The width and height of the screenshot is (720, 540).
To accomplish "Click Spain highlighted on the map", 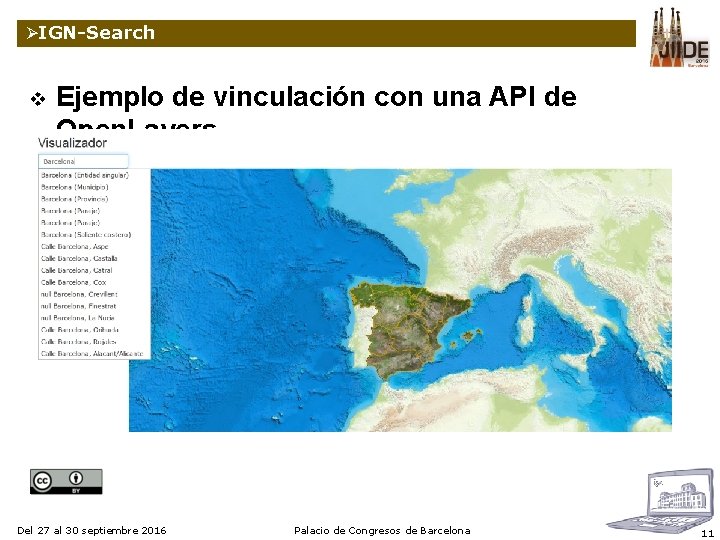I will 404,328.
